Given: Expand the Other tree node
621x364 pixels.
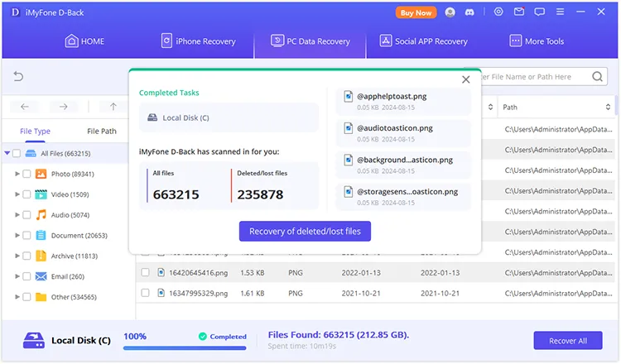Looking at the screenshot, I should pos(17,297).
